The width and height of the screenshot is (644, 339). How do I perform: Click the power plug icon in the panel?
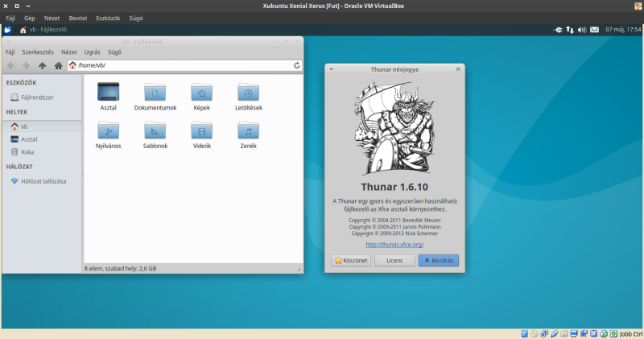click(558, 30)
